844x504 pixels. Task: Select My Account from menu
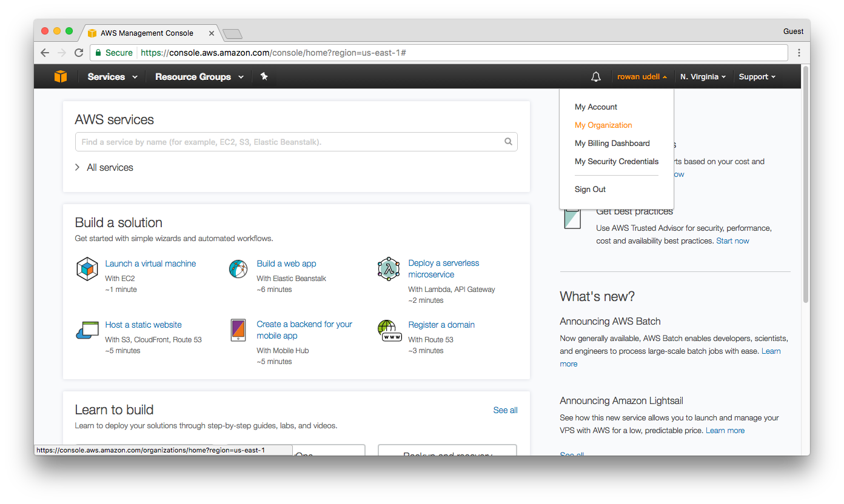point(596,107)
